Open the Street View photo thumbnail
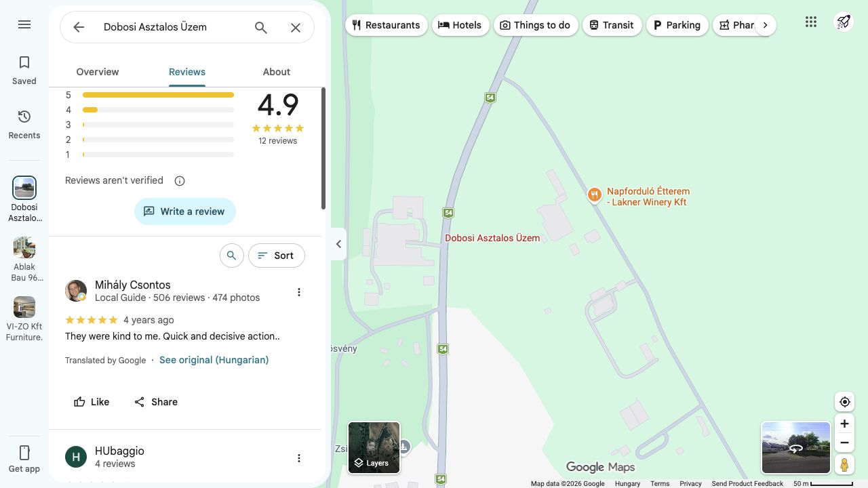 [x=796, y=447]
